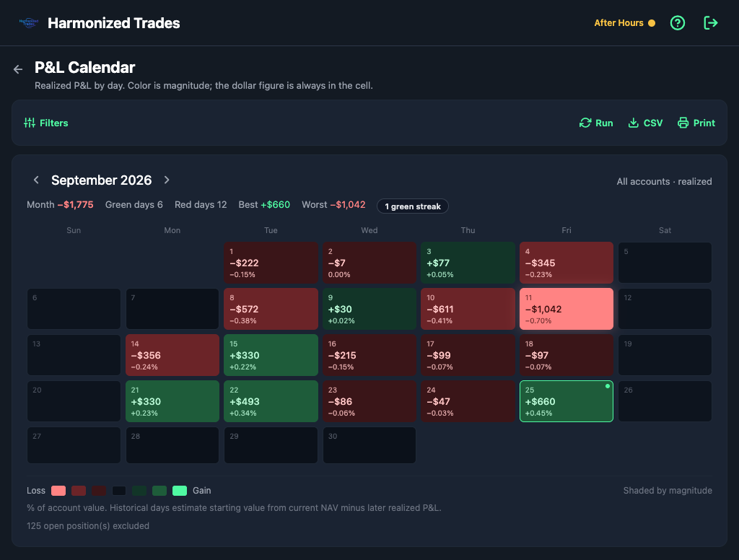Download the CSV export

point(646,123)
